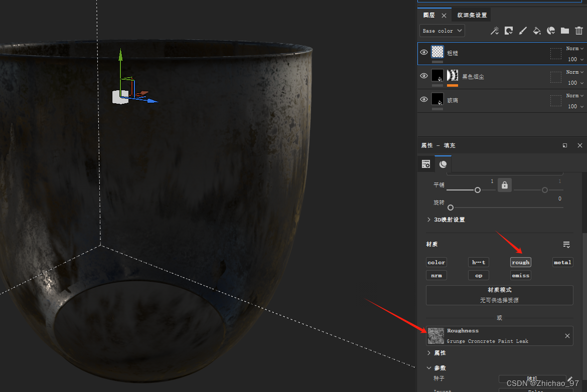
Task: Hide the 黑色烟尘 layer with its eye
Action: pos(424,76)
